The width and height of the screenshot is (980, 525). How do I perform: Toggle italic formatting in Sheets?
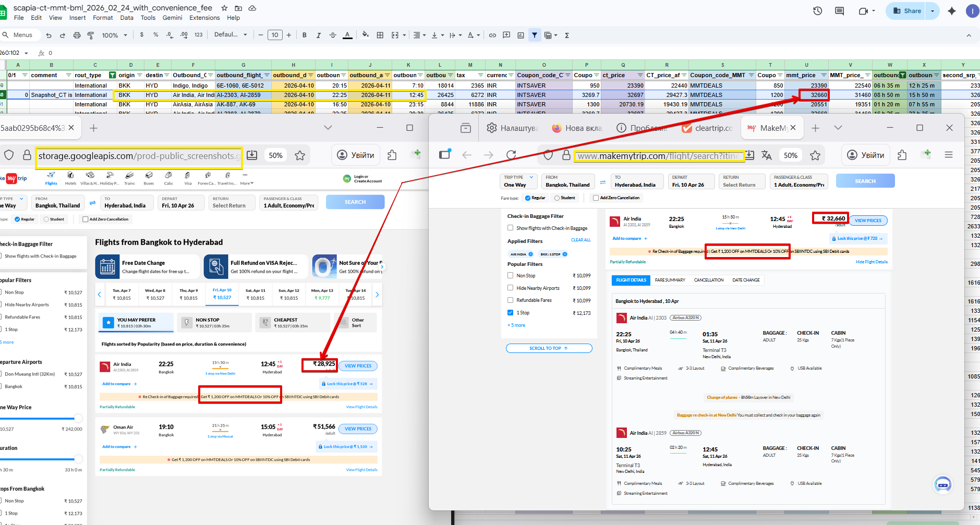pos(319,35)
